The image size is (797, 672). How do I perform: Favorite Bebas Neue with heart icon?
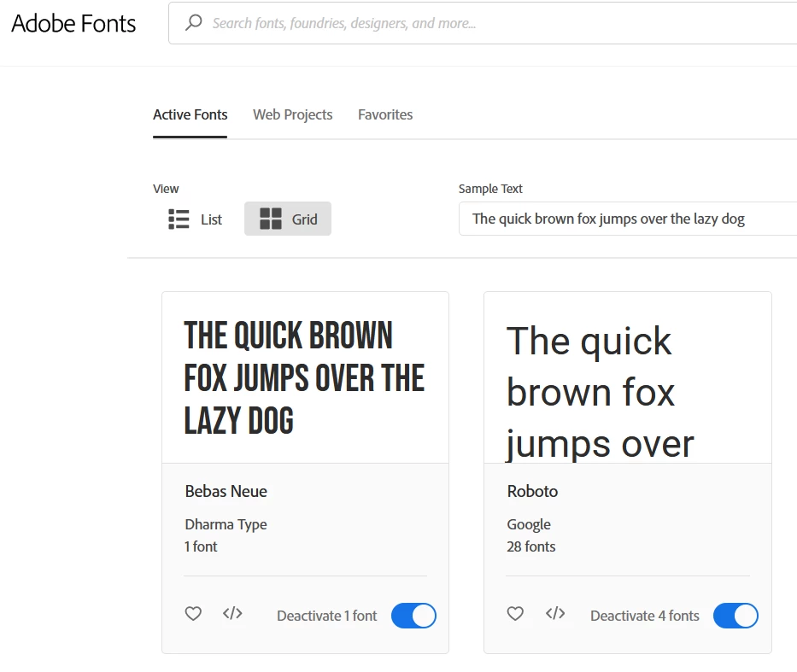coord(193,614)
